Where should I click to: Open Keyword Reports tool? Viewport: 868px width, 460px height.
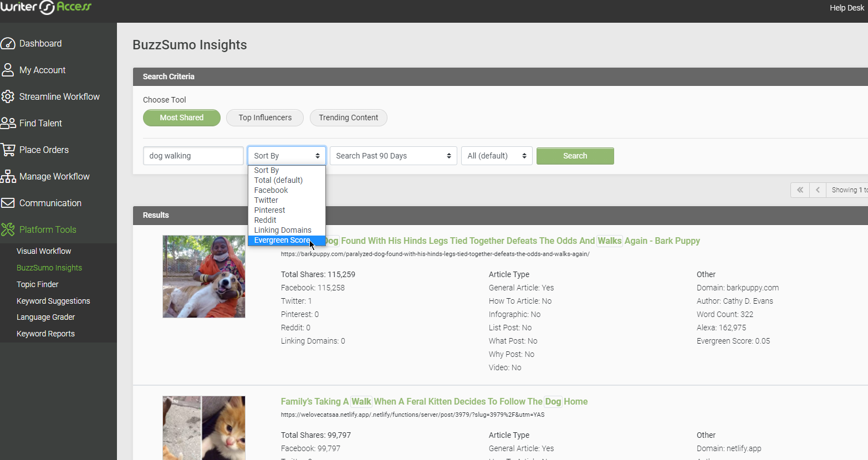click(x=45, y=334)
